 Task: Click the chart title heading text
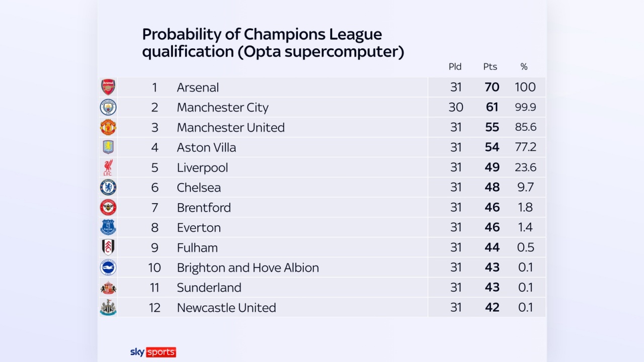click(273, 43)
